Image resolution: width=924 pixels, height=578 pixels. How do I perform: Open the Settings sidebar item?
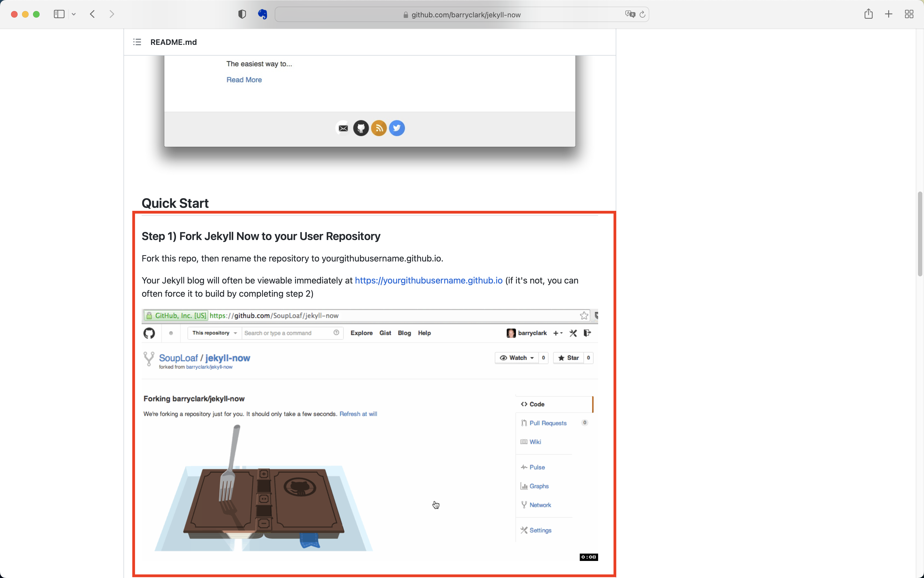pos(536,530)
